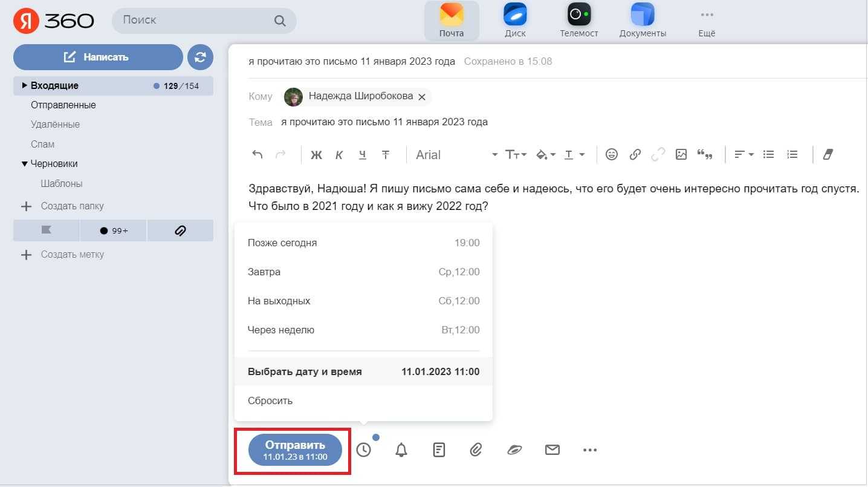Insert an image into the letter
Screen dimensions: 868x487
click(x=681, y=155)
